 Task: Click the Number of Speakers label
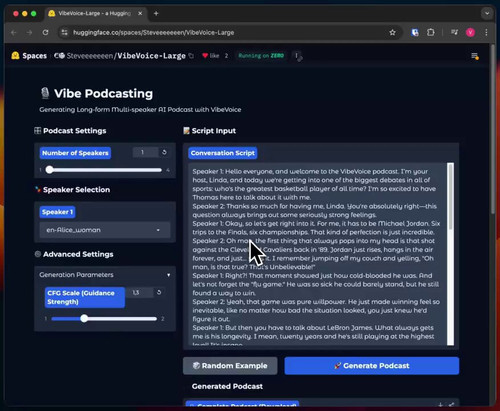point(75,153)
